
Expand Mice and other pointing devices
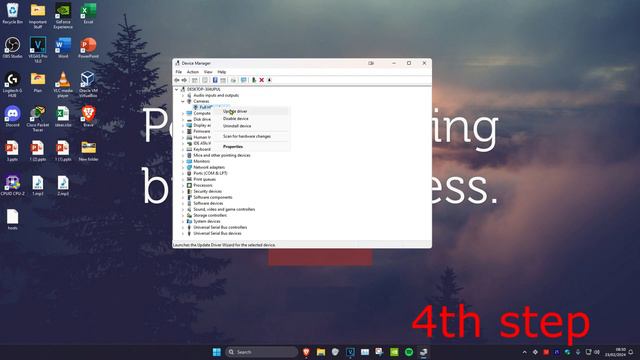pos(183,155)
